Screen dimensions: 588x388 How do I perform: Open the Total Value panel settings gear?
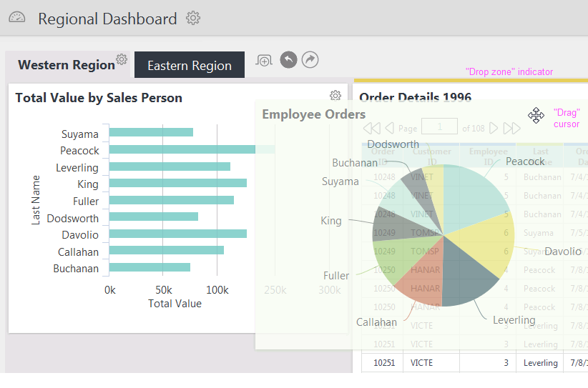[x=335, y=96]
